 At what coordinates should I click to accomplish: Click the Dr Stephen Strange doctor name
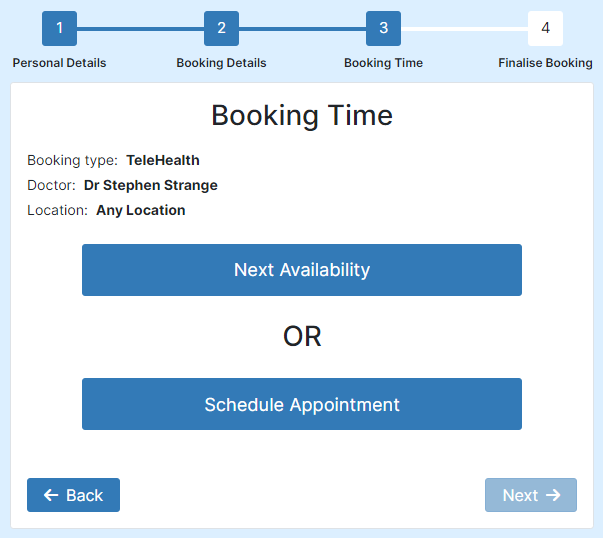point(151,185)
